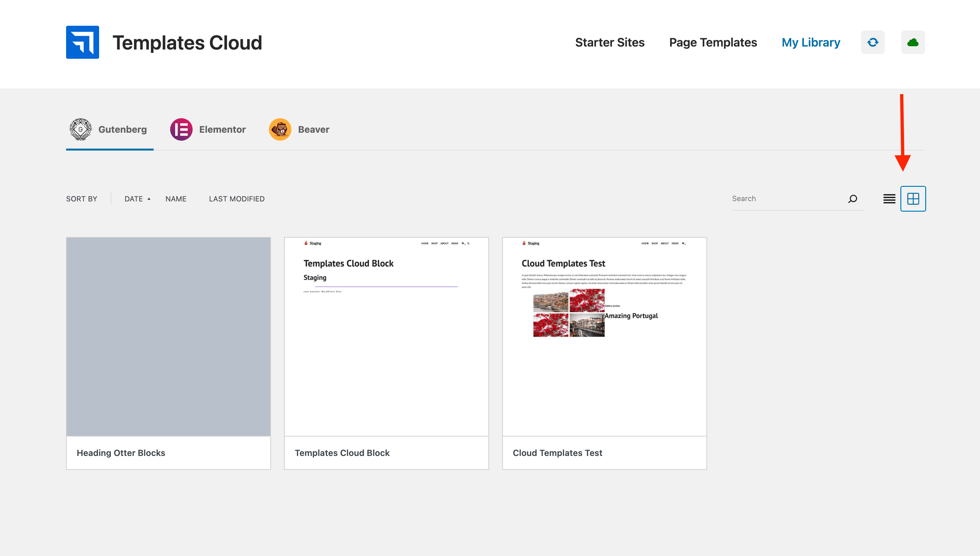Screen dimensions: 980x556
Task: Switch to list view layout
Action: [x=889, y=198]
